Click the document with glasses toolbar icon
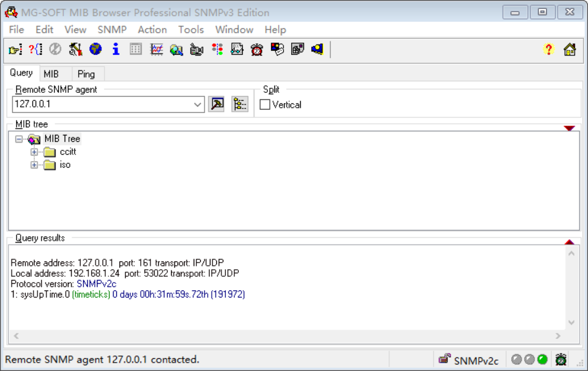 coord(237,49)
